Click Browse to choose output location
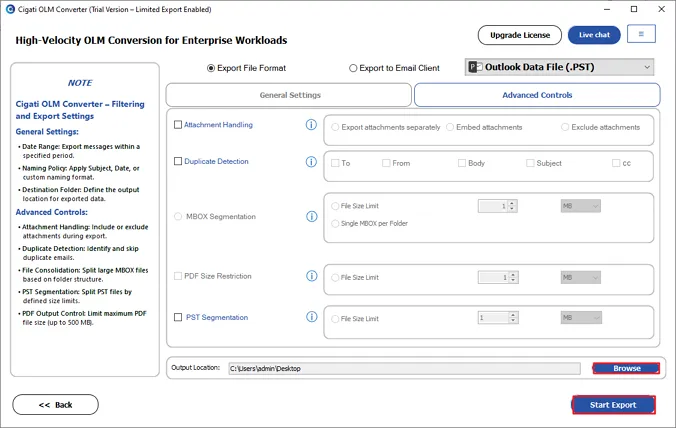The image size is (676, 428). tap(626, 368)
